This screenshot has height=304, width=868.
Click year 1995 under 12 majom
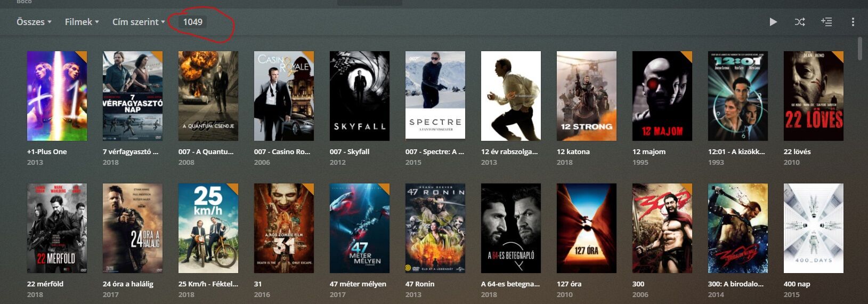640,162
